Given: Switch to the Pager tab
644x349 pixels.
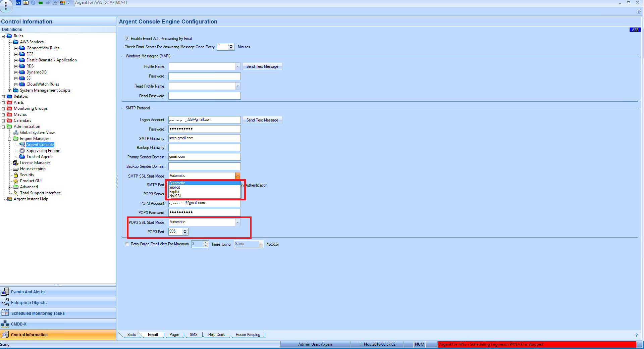Looking at the screenshot, I should [174, 335].
